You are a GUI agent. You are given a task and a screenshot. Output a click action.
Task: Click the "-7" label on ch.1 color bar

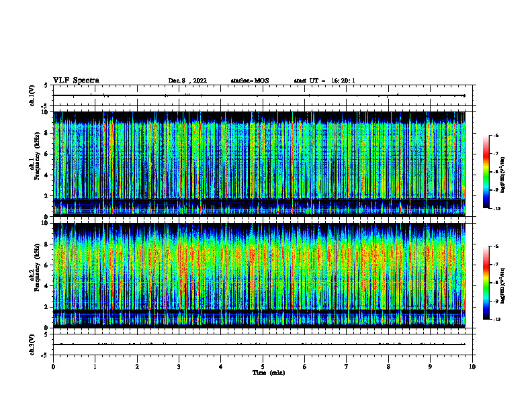[x=496, y=154]
